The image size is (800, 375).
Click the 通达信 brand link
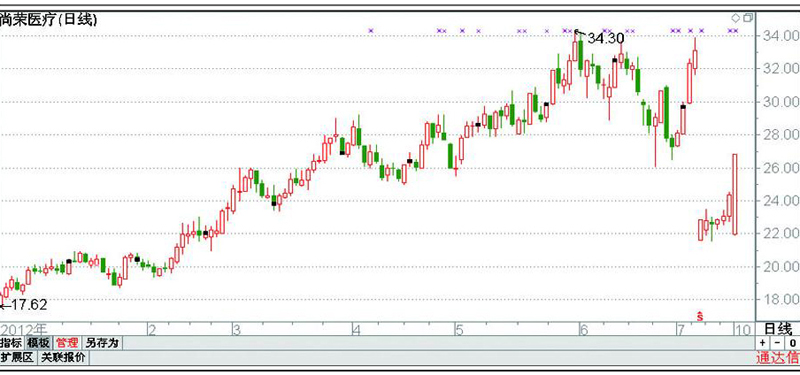click(778, 358)
